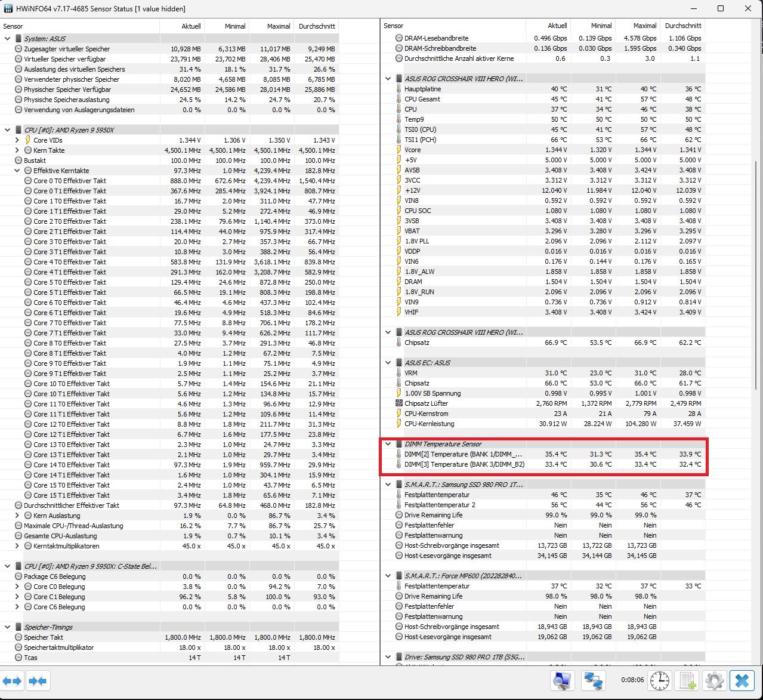The image size is (763, 700).
Task: Click the Aktuell column header in left pane
Action: click(x=183, y=26)
